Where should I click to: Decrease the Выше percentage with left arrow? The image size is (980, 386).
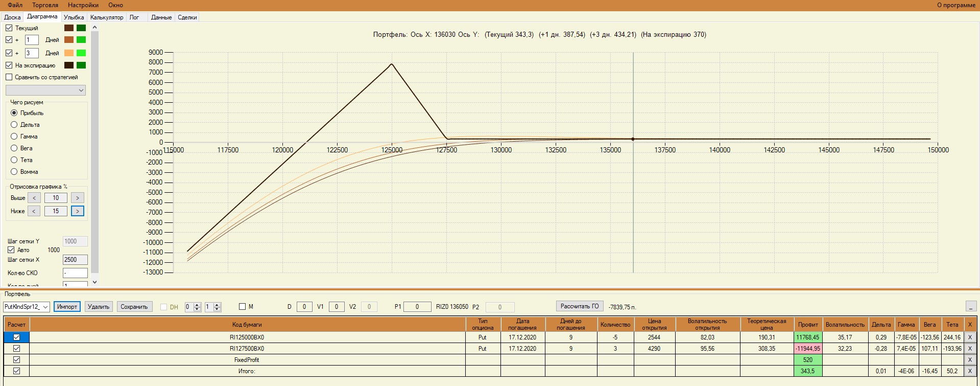point(34,198)
